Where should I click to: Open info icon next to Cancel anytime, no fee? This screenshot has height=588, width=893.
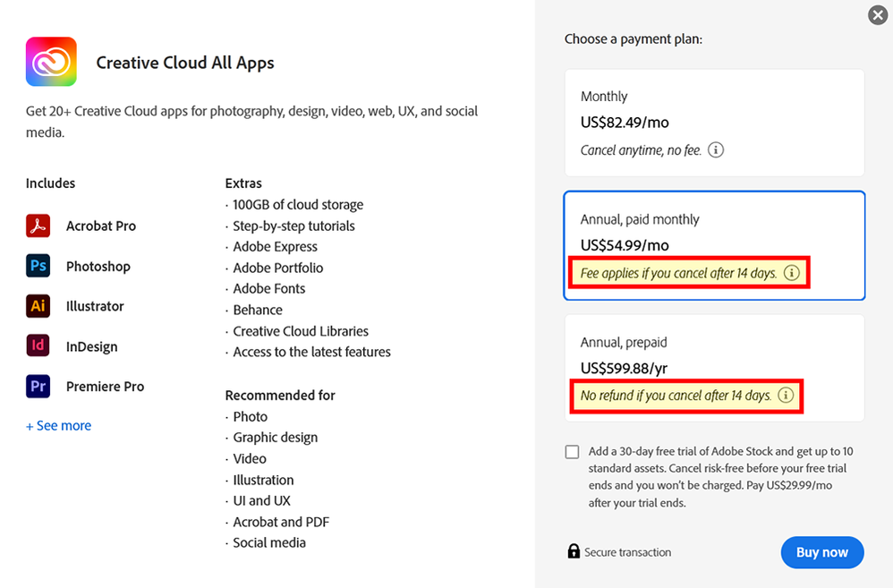click(715, 149)
